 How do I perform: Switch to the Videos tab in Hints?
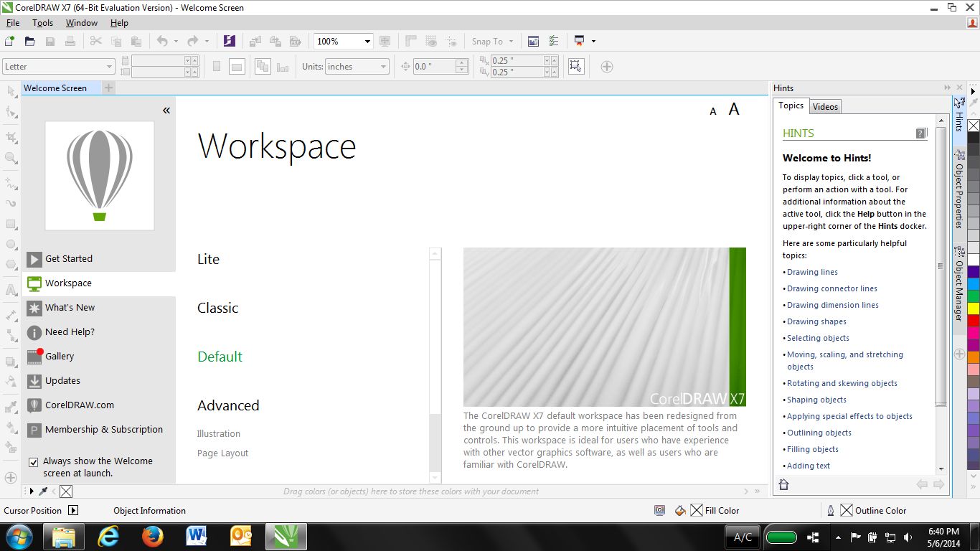coord(825,107)
